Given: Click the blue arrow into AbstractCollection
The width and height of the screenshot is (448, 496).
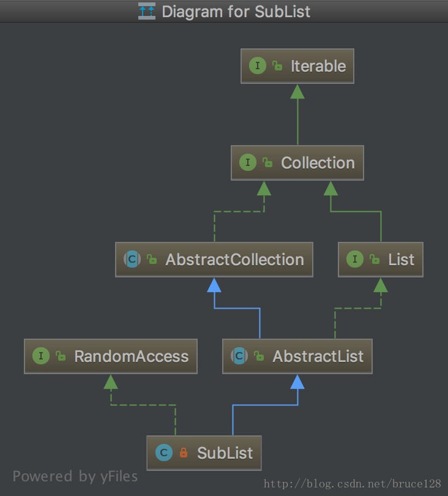Looking at the screenshot, I should coord(214,285).
